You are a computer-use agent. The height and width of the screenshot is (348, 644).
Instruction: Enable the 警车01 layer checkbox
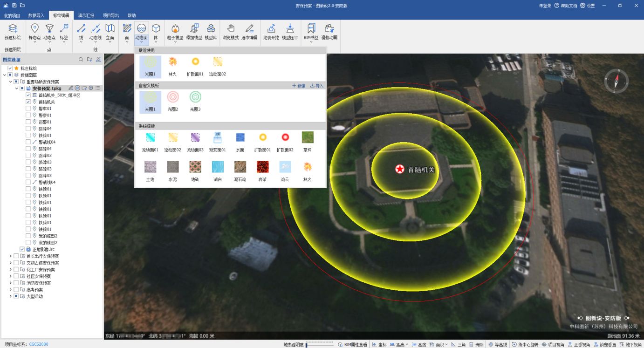point(28,109)
